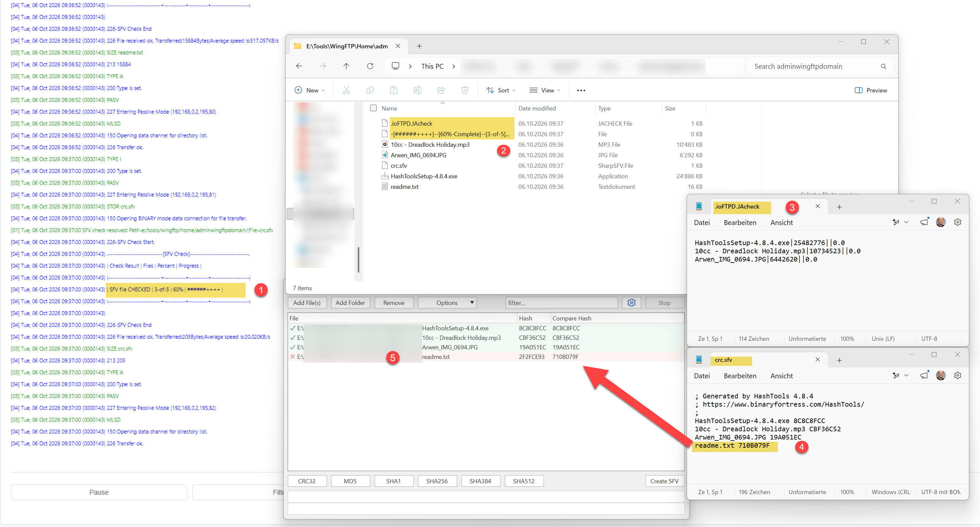Click the CRC32 hash button
Screen dimensions: 980x527
[x=307, y=481]
